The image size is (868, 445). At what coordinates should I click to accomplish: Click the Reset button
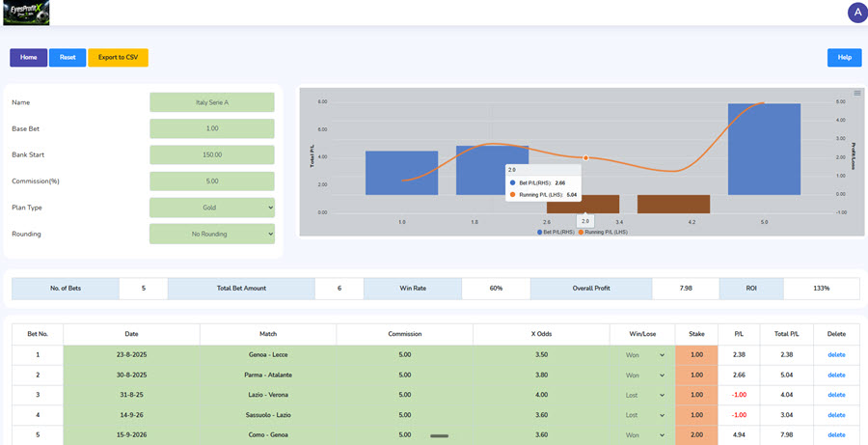(x=68, y=58)
